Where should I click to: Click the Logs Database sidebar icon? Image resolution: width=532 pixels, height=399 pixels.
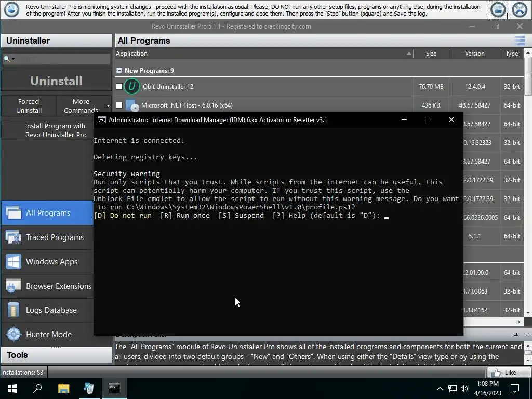point(14,310)
